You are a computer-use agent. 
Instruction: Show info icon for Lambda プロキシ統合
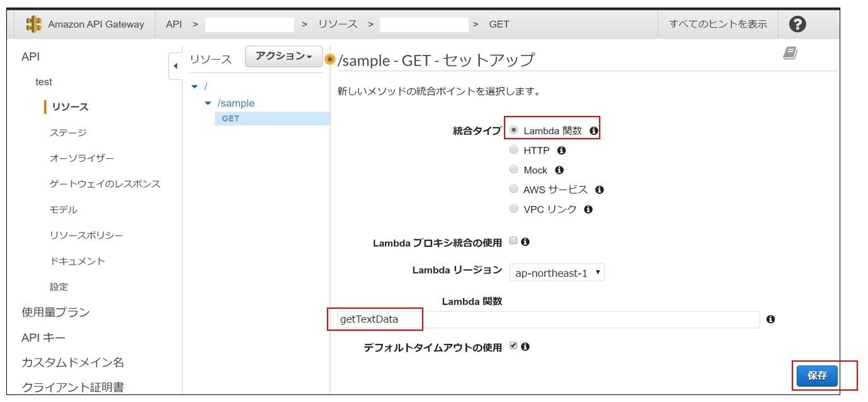525,241
